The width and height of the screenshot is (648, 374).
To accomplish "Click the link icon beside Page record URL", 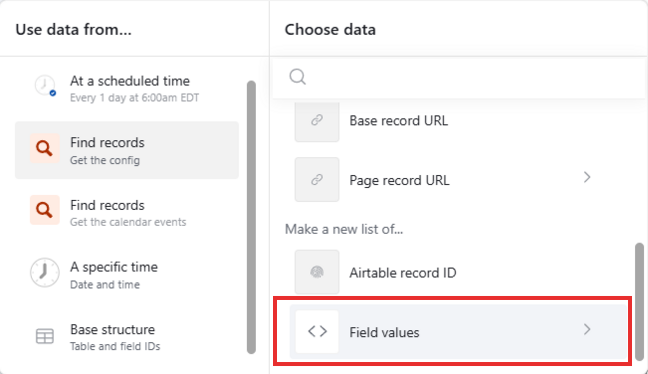I will click(x=317, y=180).
